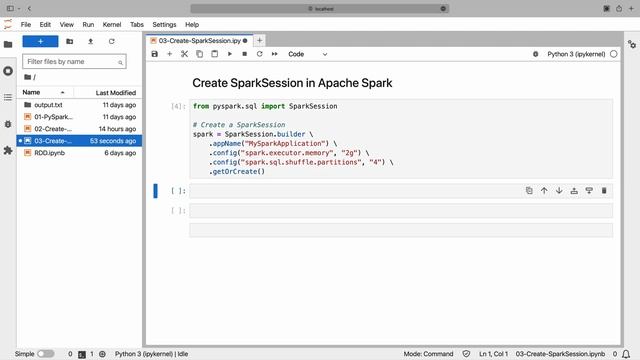Image resolution: width=640 pixels, height=360 pixels.
Task: Click the notebook trust shield icon
Action: (x=466, y=354)
